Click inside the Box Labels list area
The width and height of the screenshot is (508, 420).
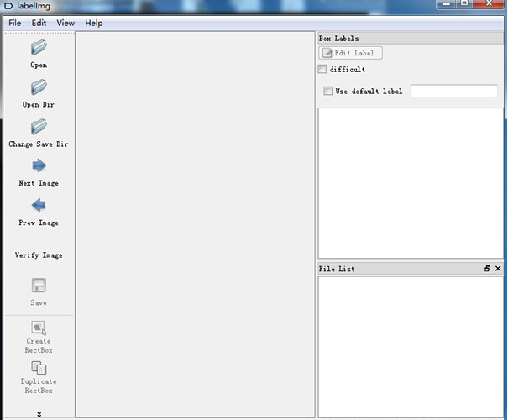[411, 183]
